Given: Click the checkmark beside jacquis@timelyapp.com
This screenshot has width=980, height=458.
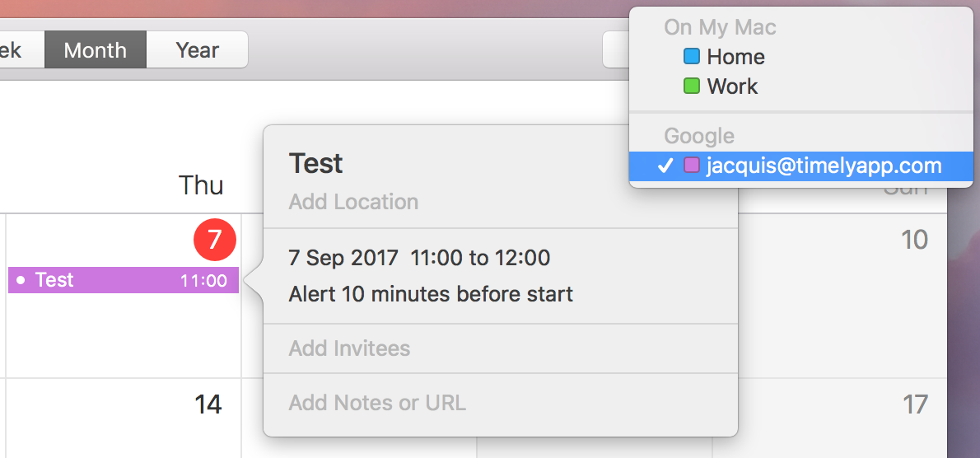Looking at the screenshot, I should (666, 166).
